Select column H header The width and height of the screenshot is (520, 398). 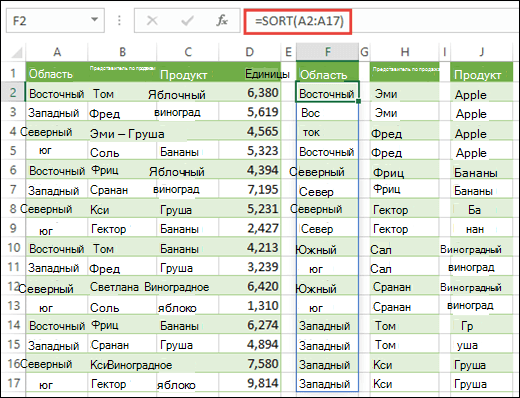point(405,52)
